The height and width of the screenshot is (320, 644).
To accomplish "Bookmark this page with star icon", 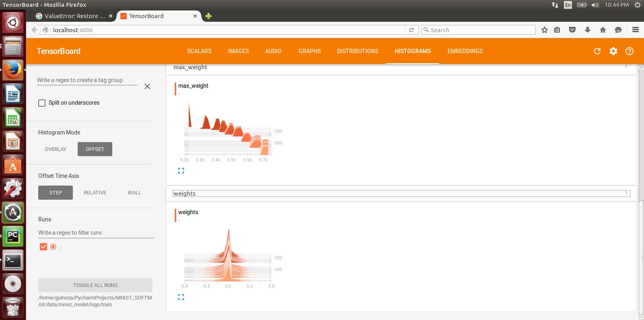I will [x=545, y=30].
